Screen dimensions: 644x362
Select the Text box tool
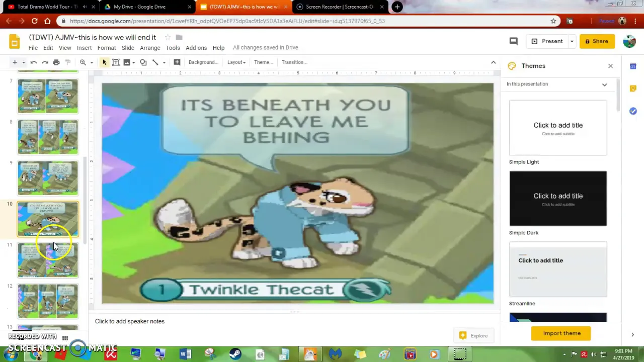(x=116, y=62)
